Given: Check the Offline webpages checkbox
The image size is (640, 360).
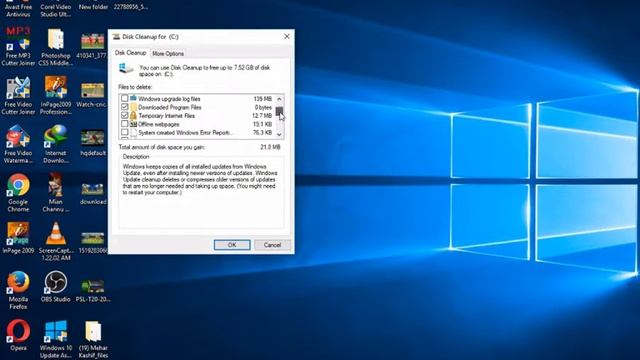Looking at the screenshot, I should coord(124,124).
